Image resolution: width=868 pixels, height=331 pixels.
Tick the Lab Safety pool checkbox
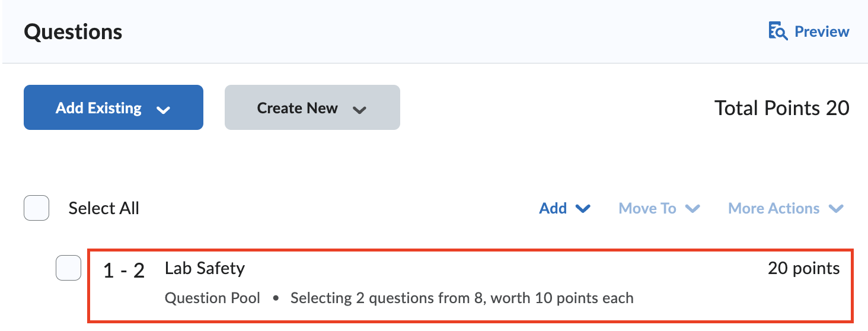coord(68,268)
